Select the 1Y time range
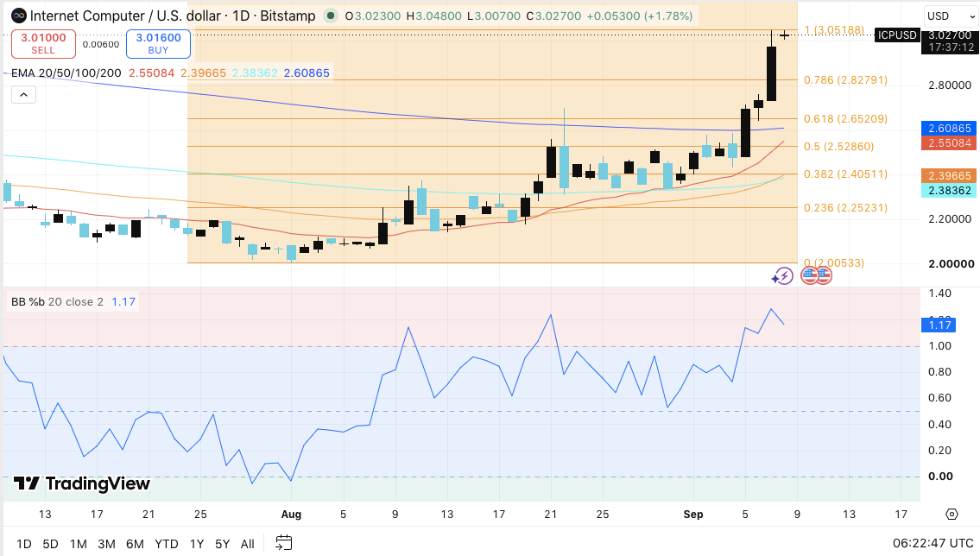The width and height of the screenshot is (980, 556). pyautogui.click(x=196, y=544)
